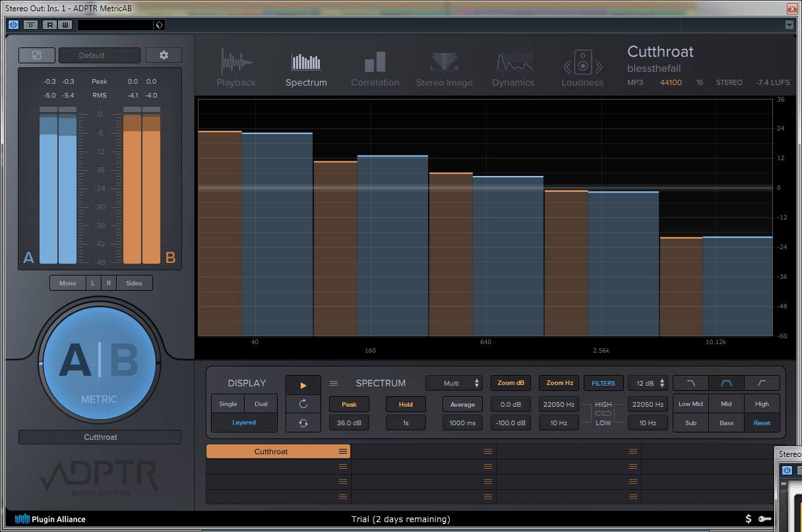Click the 1s hold time field
The width and height of the screenshot is (802, 532).
pos(406,423)
